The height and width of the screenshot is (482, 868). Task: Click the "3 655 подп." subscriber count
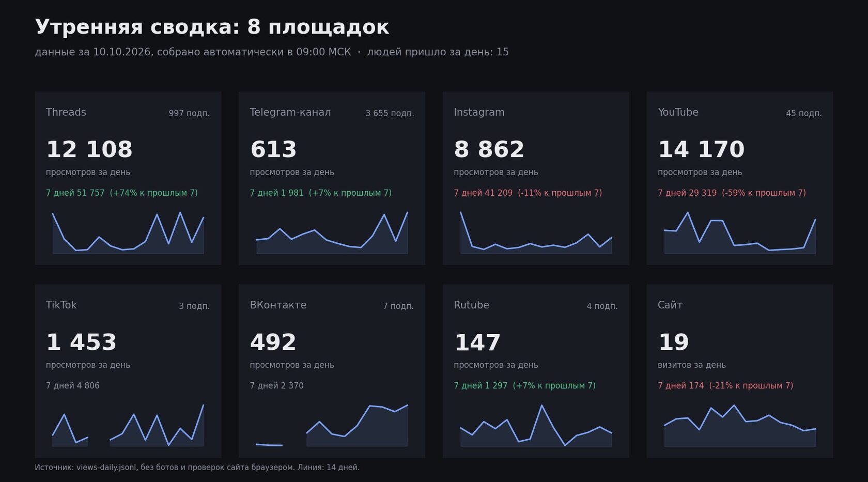pos(390,113)
